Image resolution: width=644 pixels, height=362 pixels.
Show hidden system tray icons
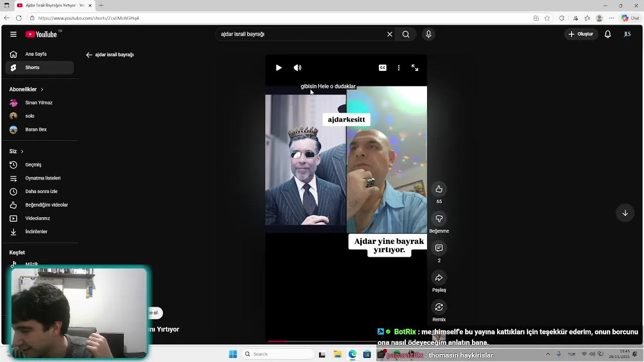(x=548, y=354)
